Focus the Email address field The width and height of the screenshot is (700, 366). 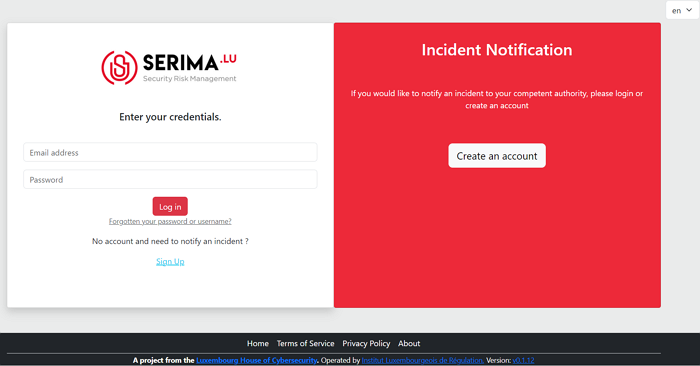(x=170, y=152)
